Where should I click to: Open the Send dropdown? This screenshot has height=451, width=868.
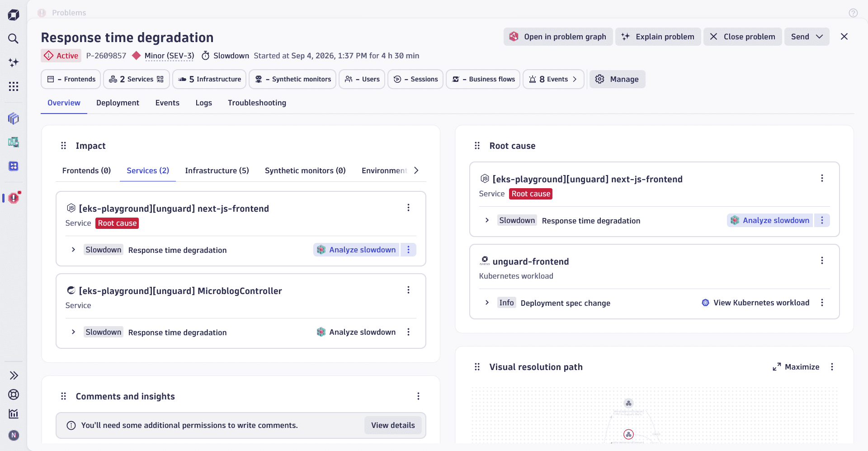point(807,37)
